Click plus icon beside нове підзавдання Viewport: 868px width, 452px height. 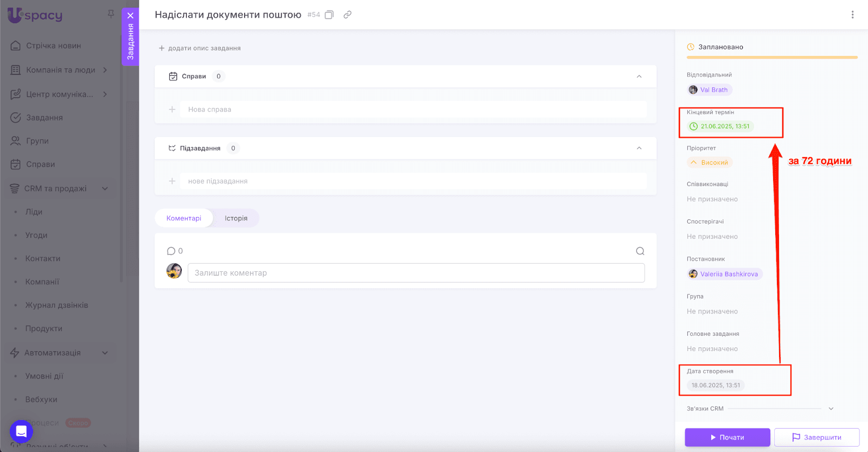(x=172, y=181)
